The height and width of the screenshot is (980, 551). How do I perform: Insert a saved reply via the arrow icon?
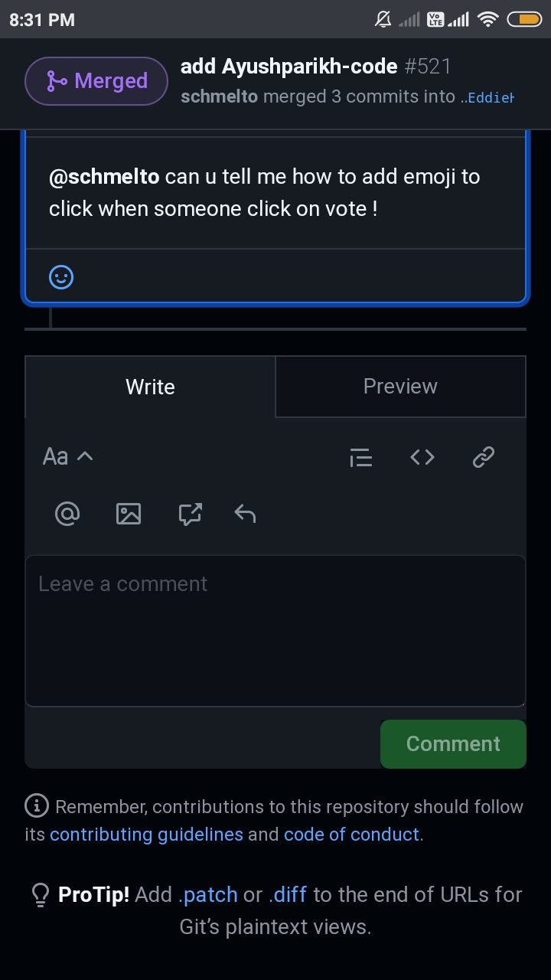[x=244, y=513]
